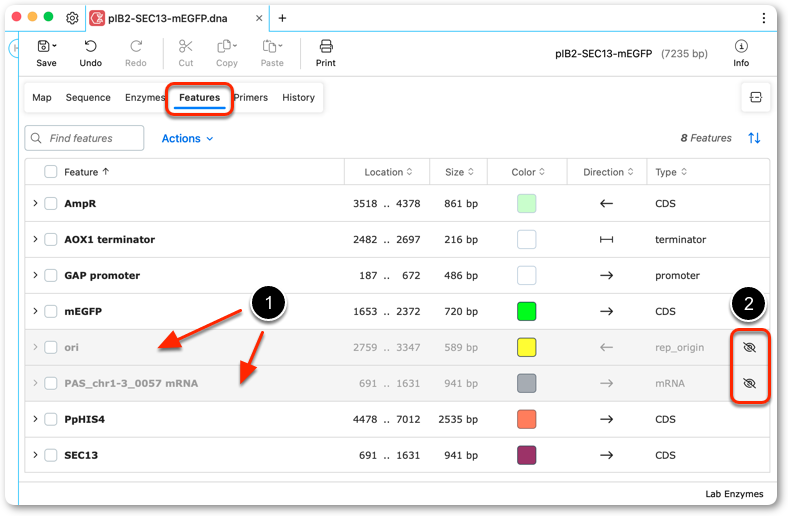
Task: Click the Copy toolbar icon
Action: tap(224, 47)
